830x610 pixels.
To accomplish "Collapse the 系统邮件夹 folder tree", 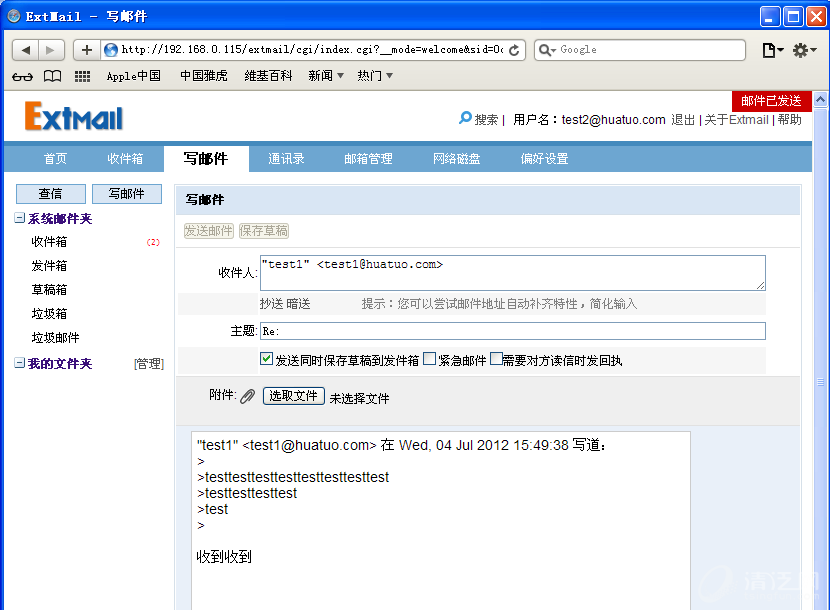I will [20, 218].
